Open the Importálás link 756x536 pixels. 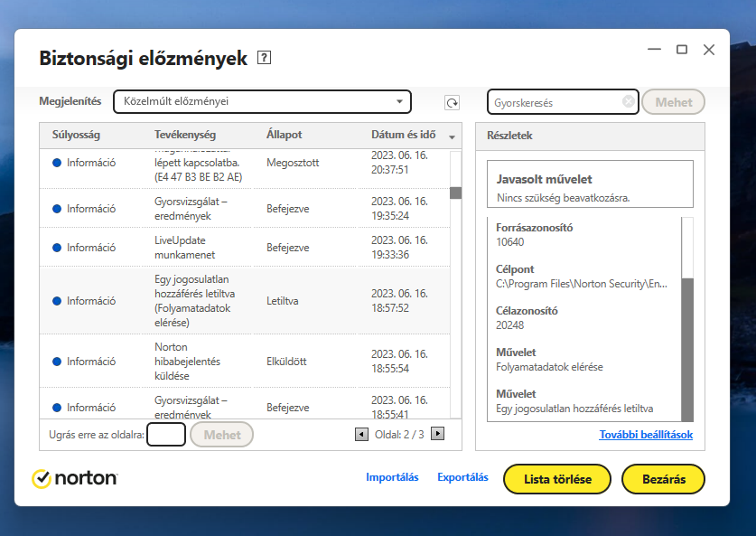coord(392,477)
